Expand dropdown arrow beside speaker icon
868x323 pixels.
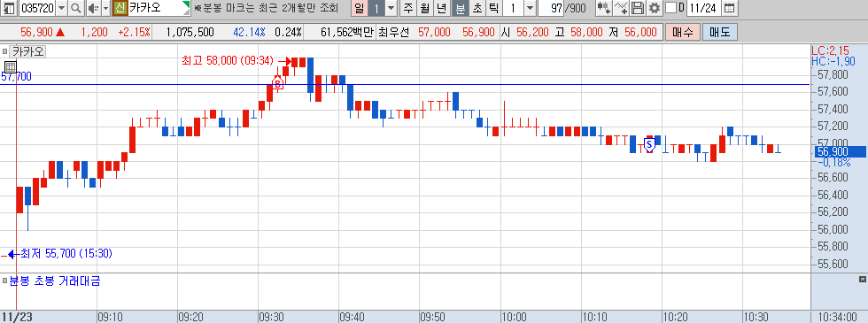click(x=105, y=8)
